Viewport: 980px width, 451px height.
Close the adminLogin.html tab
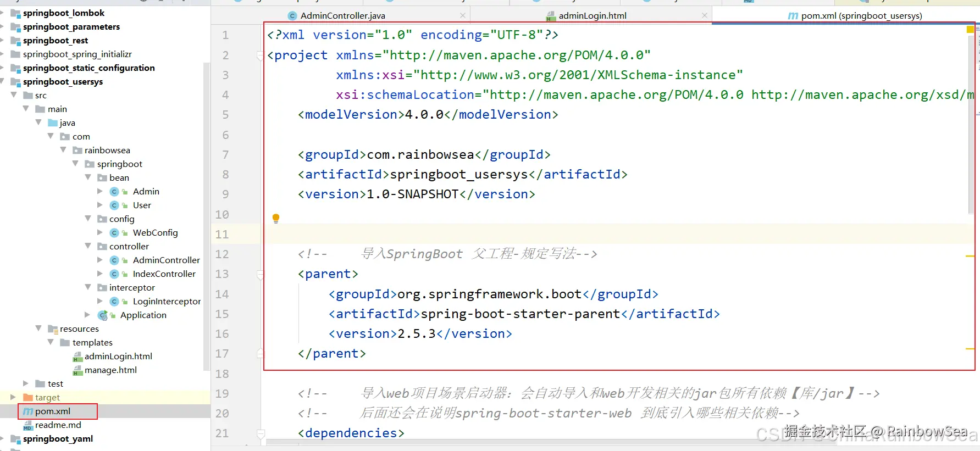[705, 15]
